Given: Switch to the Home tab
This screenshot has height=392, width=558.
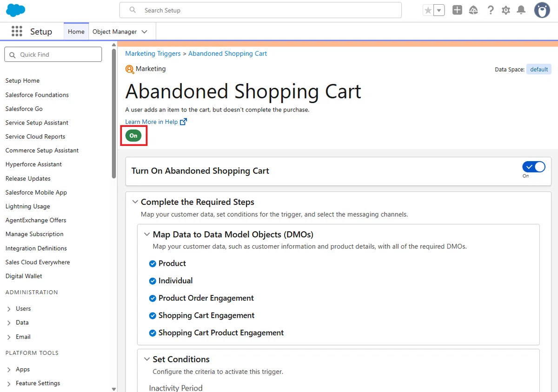Looking at the screenshot, I should (76, 32).
